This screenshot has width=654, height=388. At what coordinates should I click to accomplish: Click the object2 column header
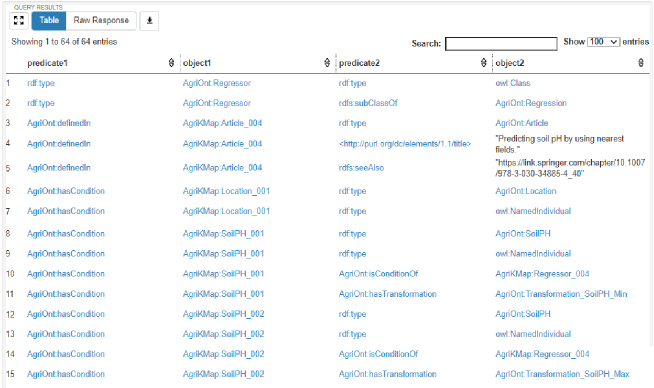point(510,63)
